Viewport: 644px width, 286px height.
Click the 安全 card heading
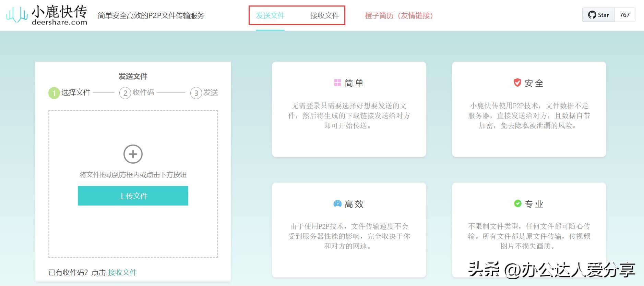click(x=534, y=83)
